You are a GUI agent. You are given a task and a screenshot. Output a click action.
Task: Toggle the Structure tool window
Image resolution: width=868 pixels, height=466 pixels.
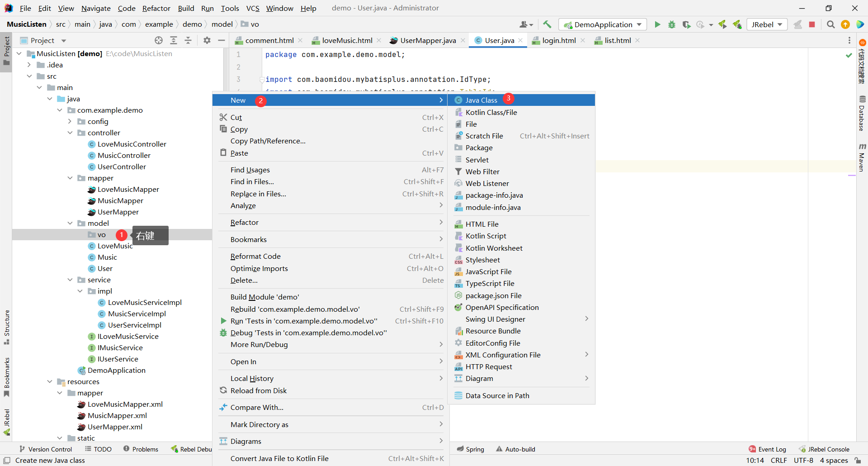pyautogui.click(x=6, y=327)
